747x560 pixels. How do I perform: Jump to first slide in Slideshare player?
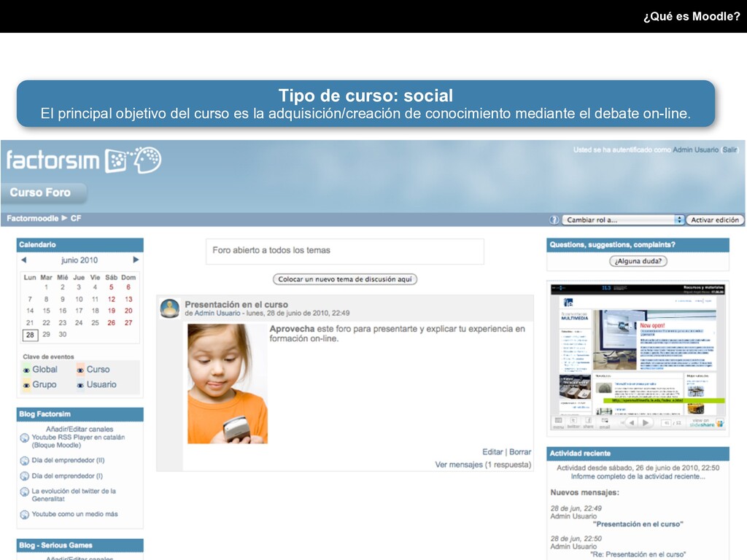(622, 422)
